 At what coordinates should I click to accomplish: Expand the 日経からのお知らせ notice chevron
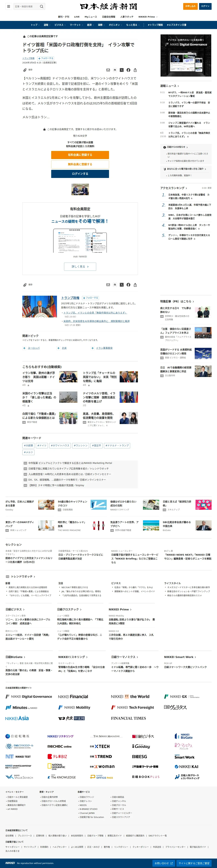pyautogui.click(x=187, y=147)
